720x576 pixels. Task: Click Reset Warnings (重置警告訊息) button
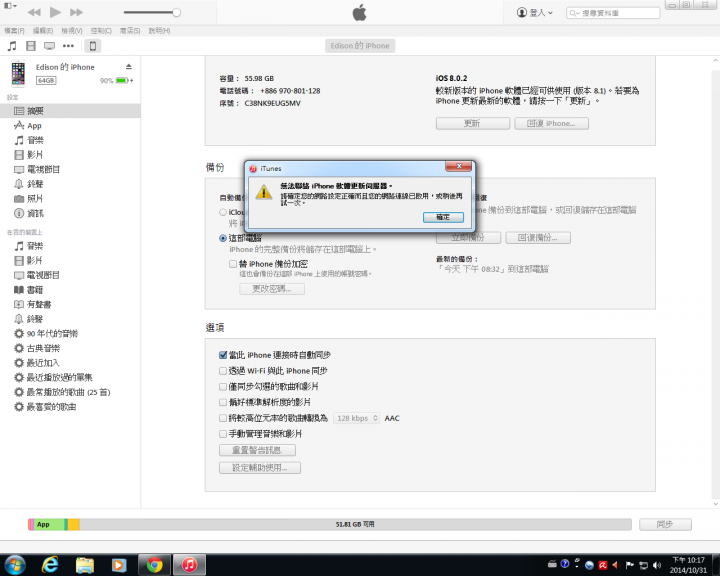click(x=257, y=450)
